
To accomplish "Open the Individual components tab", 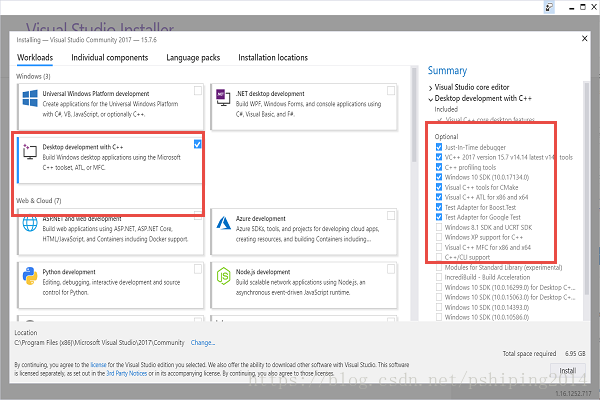I will [109, 58].
